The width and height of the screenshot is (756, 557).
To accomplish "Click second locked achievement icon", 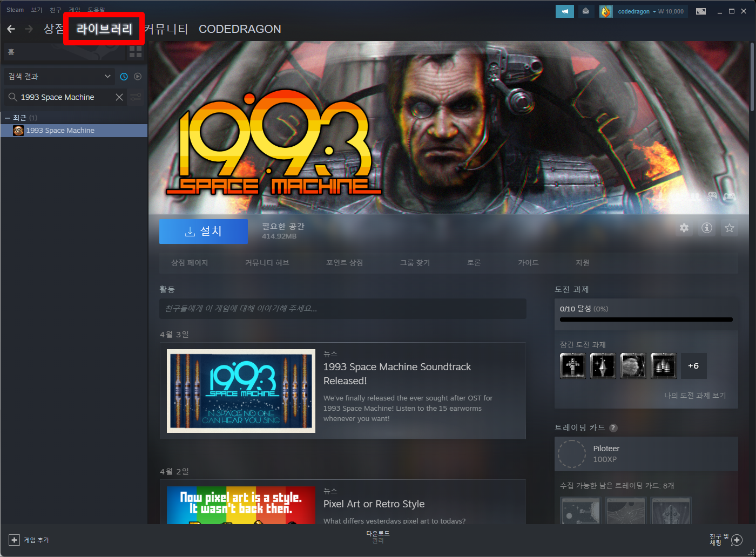I will (603, 366).
